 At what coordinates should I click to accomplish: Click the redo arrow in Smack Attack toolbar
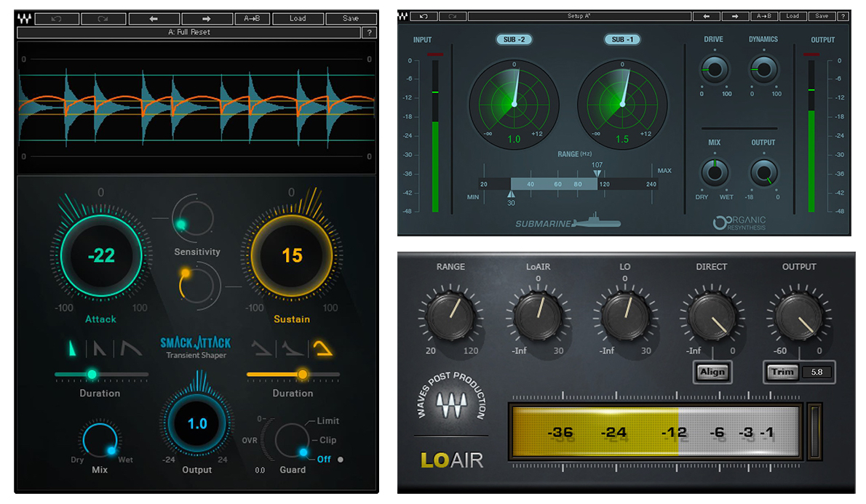click(x=103, y=18)
